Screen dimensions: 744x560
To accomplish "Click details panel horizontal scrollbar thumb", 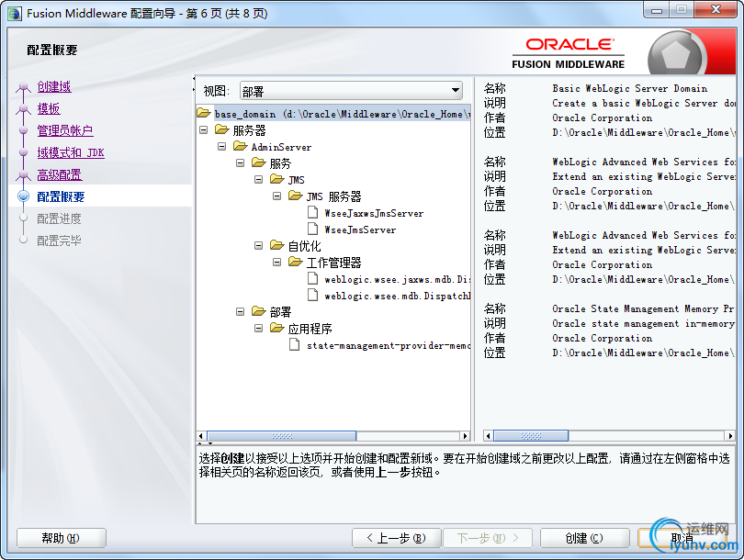I will (x=531, y=435).
